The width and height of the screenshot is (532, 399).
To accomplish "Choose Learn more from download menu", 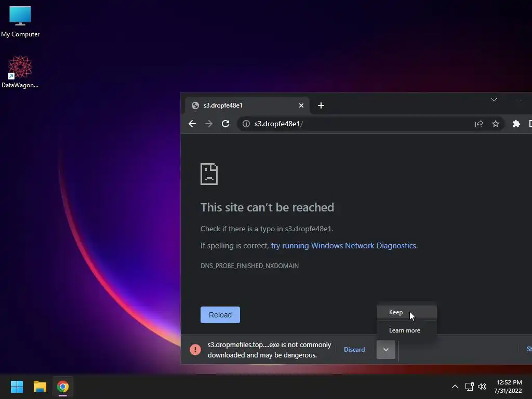I will click(x=407, y=330).
